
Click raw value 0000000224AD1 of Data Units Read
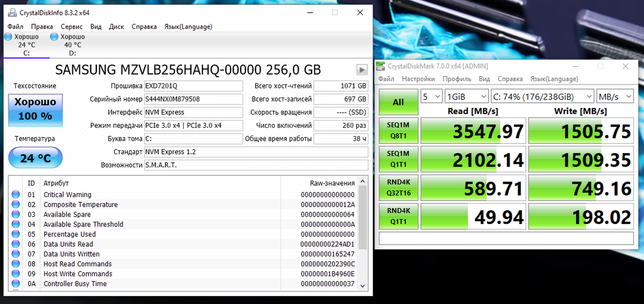point(327,244)
